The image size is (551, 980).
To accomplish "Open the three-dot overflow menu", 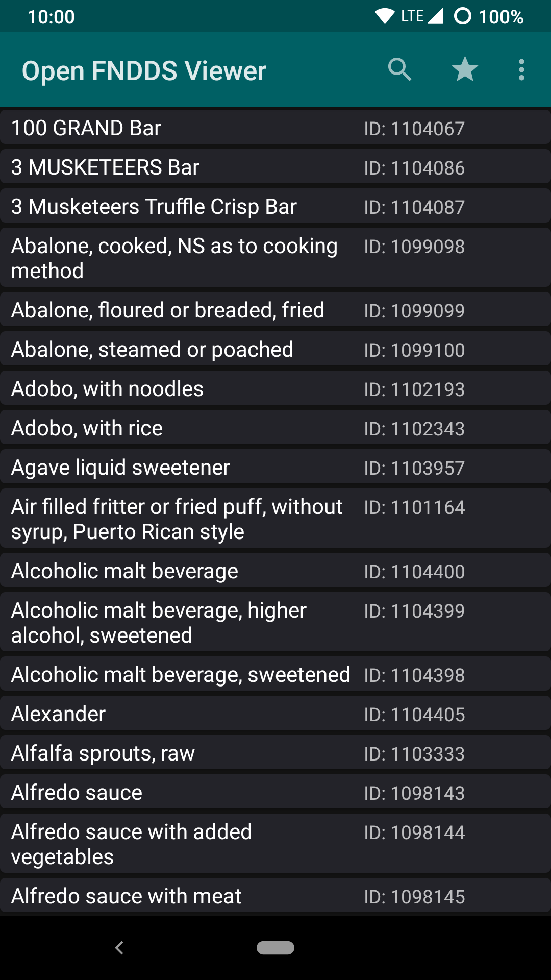I will (521, 70).
